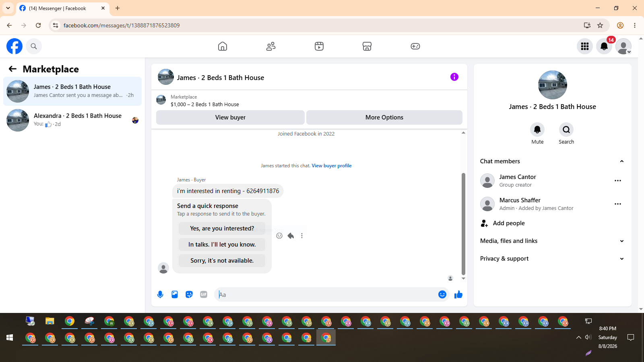Bookmark this page with star icon
Screen dimensions: 644x362
point(600,25)
